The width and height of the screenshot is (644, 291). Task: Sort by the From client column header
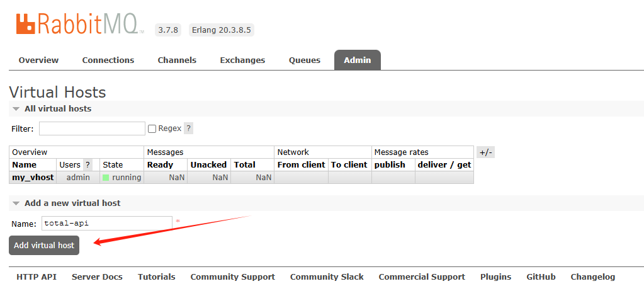click(x=302, y=165)
